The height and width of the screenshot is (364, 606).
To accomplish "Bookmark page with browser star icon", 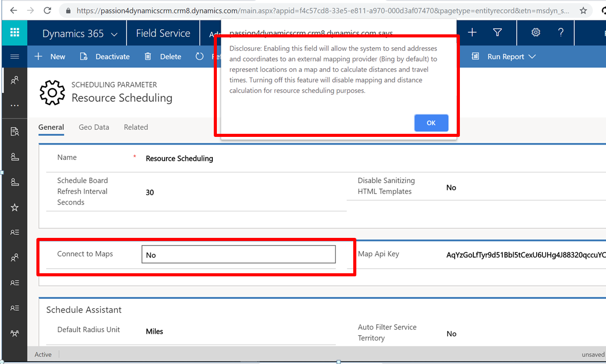I will pyautogui.click(x=583, y=10).
